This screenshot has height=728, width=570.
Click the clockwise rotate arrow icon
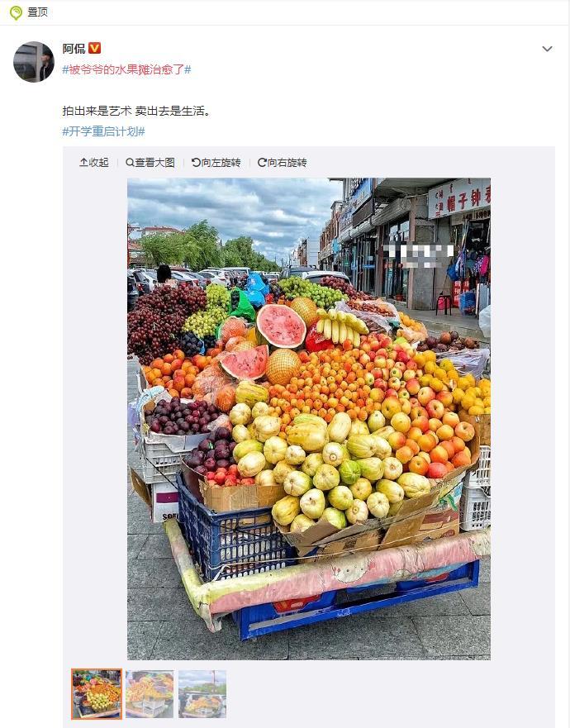262,163
